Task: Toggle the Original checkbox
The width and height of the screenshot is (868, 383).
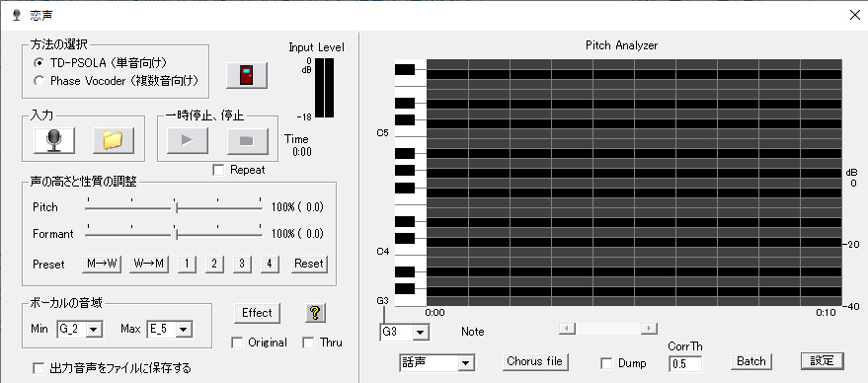Action: coord(237,343)
